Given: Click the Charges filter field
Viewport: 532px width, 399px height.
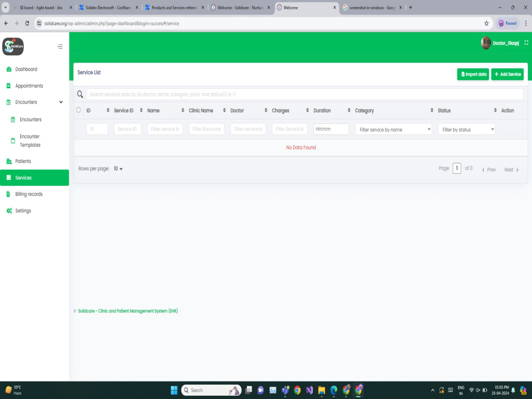Looking at the screenshot, I should pos(290,129).
